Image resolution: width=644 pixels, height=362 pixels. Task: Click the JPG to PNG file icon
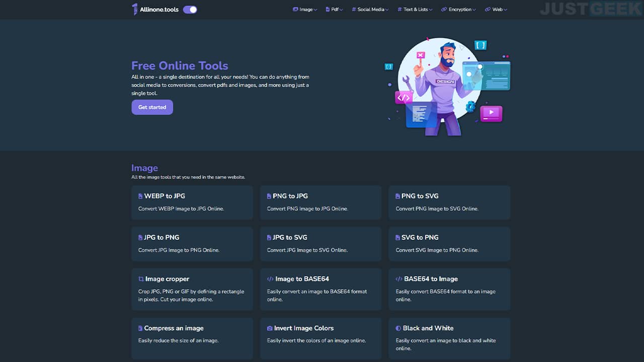[140, 237]
